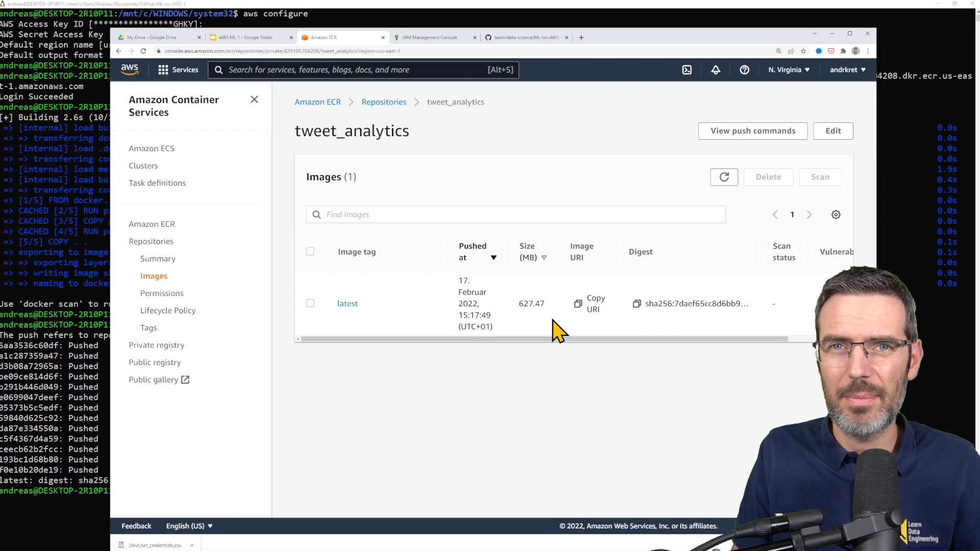Go to Amazon ECR breadcrumb
This screenshot has width=980, height=551.
(x=318, y=102)
